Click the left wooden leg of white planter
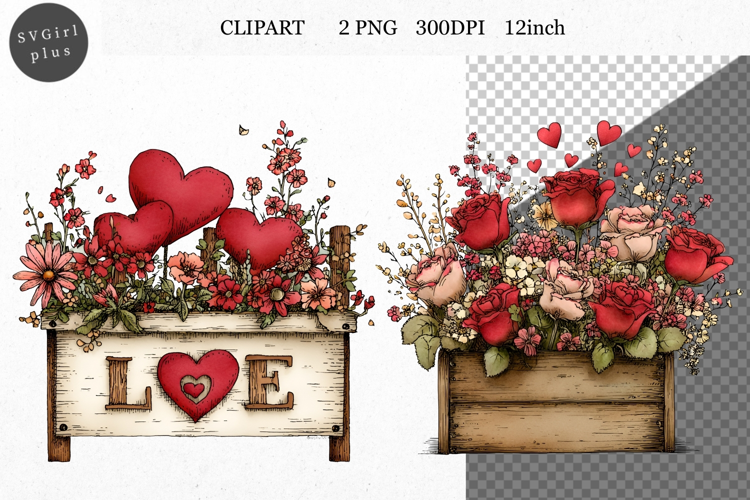The width and height of the screenshot is (750, 500). pos(59,440)
